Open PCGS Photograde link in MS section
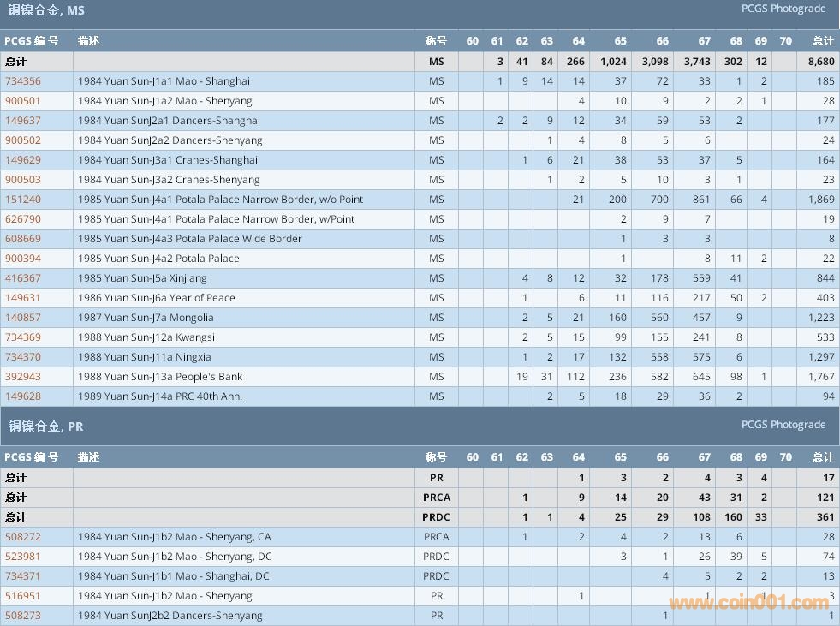 point(783,9)
